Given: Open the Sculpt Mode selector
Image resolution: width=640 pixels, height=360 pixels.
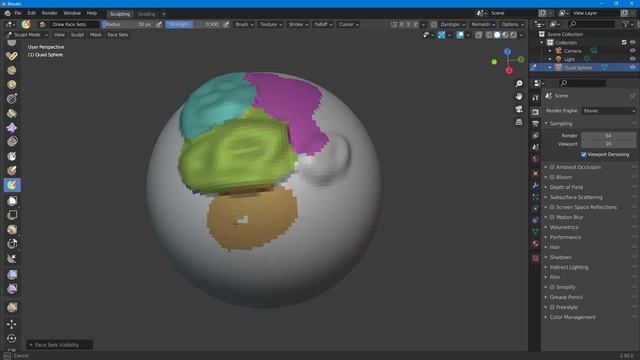Looking at the screenshot, I should coord(27,35).
